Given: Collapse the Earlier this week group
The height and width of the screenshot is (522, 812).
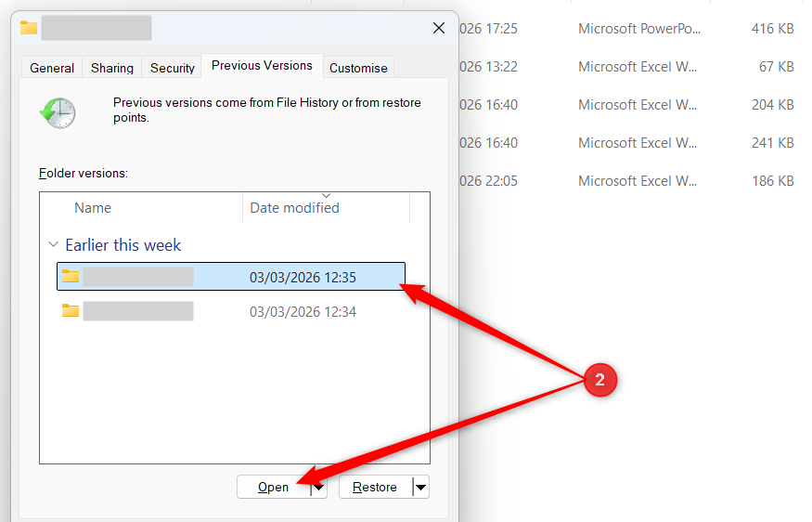Looking at the screenshot, I should coord(53,244).
